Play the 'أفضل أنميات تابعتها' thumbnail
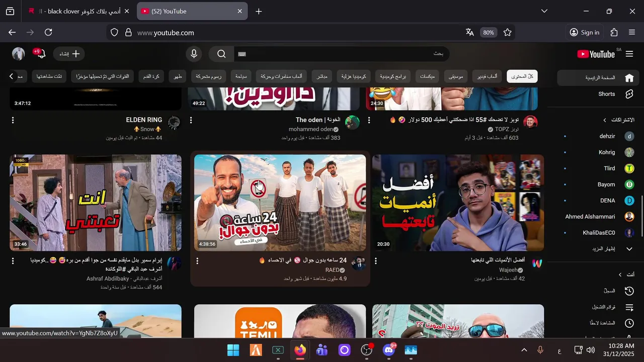The width and height of the screenshot is (644, 362). point(458,203)
